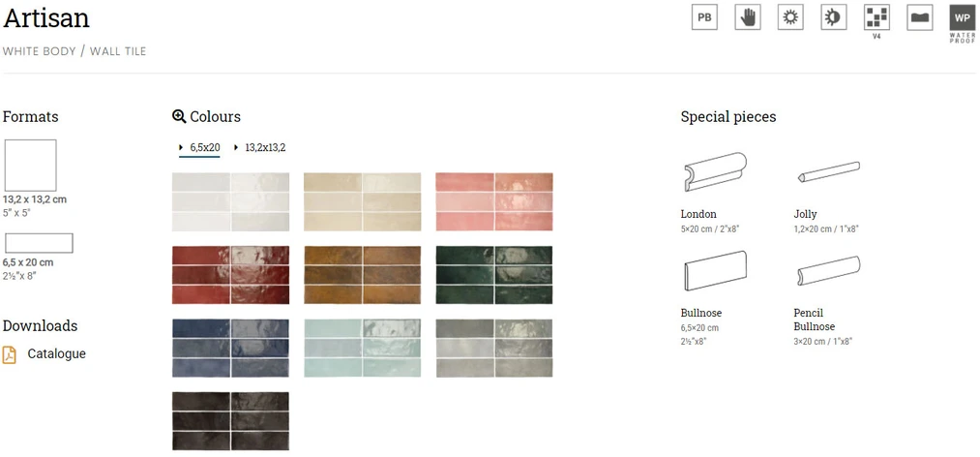Select the brown ochre tile swatch

click(x=363, y=275)
